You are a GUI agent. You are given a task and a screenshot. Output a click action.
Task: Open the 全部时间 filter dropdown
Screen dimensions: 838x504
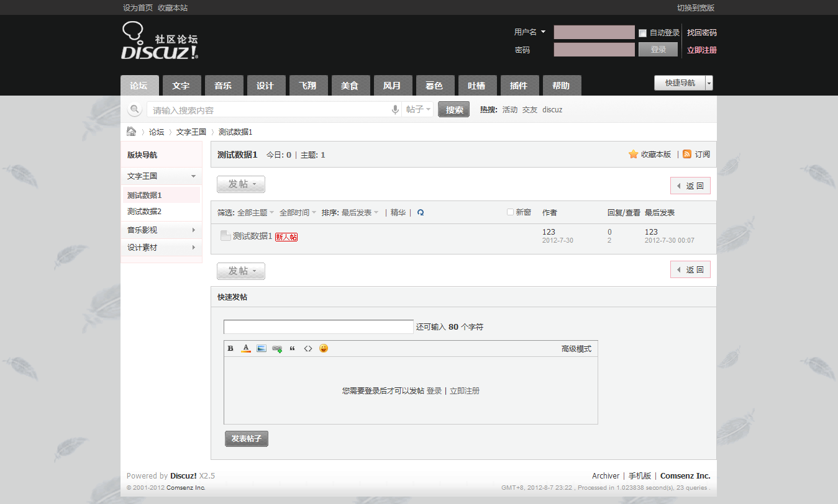point(298,212)
